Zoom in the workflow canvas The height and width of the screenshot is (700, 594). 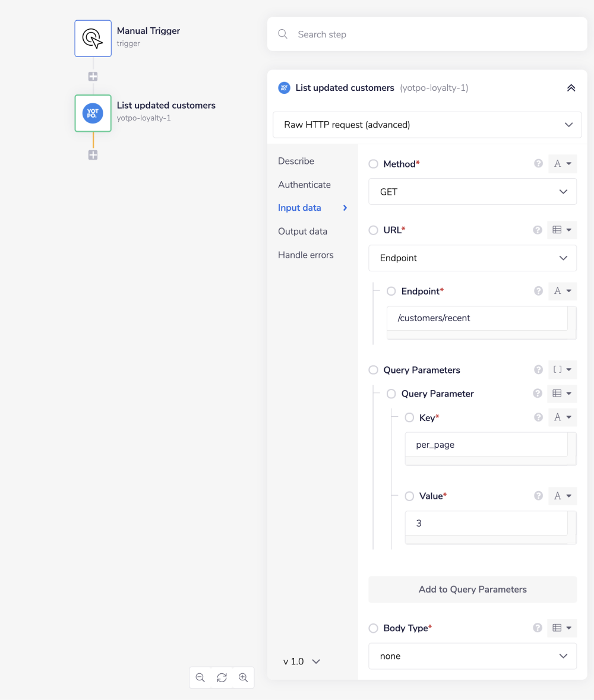(x=243, y=677)
